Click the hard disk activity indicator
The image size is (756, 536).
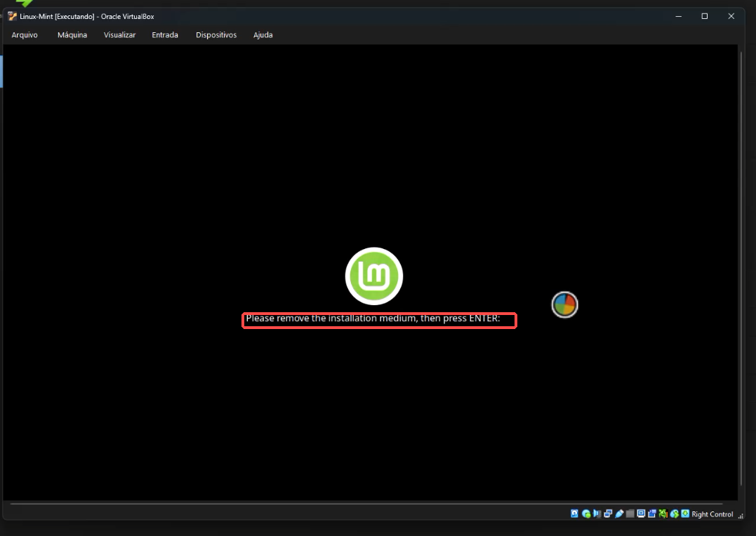click(x=574, y=514)
